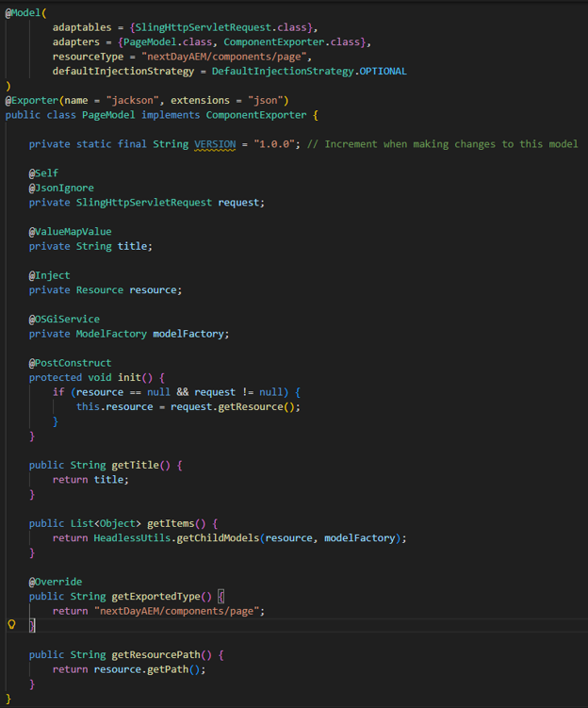
Task: Click the "1.0.0" version string
Action: click(x=274, y=144)
